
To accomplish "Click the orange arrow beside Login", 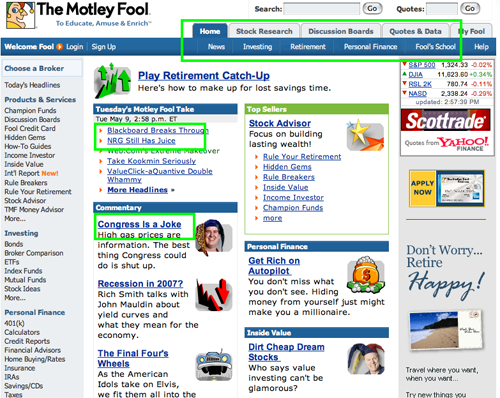I will (60, 47).
